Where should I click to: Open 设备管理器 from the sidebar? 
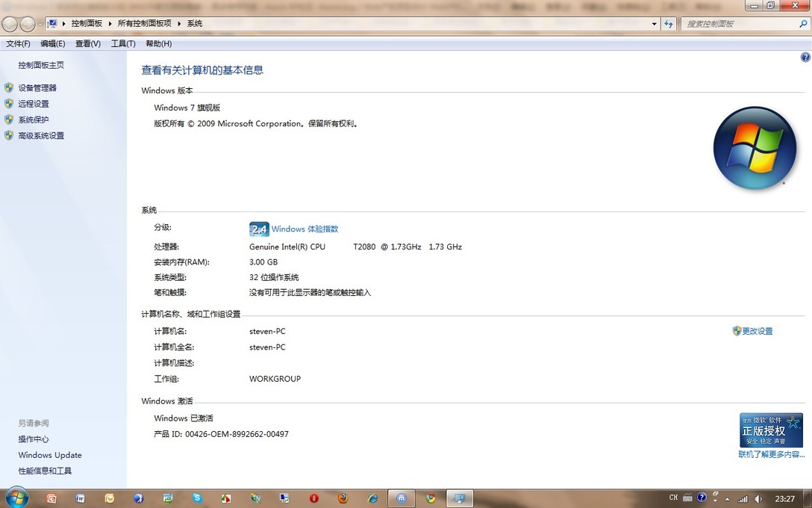coord(37,87)
